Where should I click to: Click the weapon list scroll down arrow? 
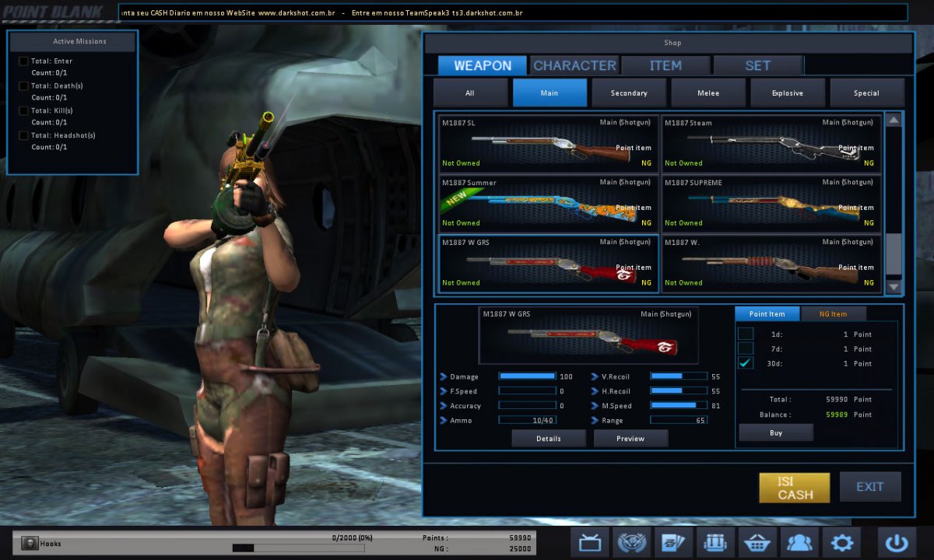894,287
